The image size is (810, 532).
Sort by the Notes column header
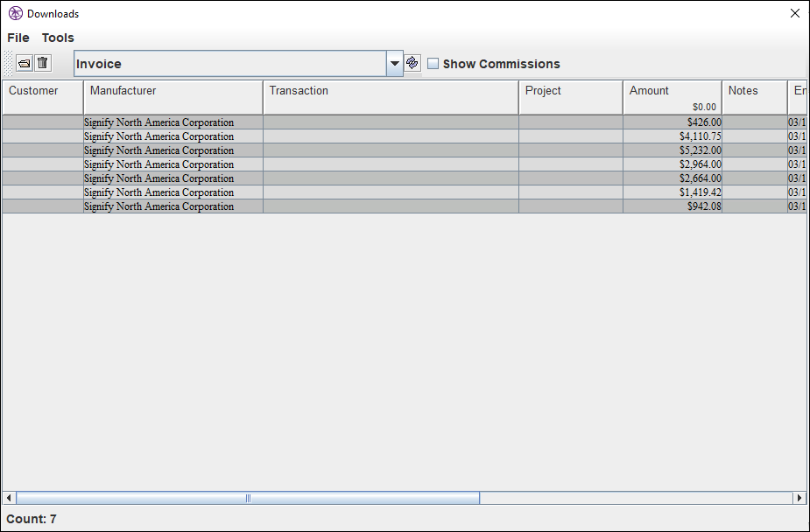tap(755, 97)
